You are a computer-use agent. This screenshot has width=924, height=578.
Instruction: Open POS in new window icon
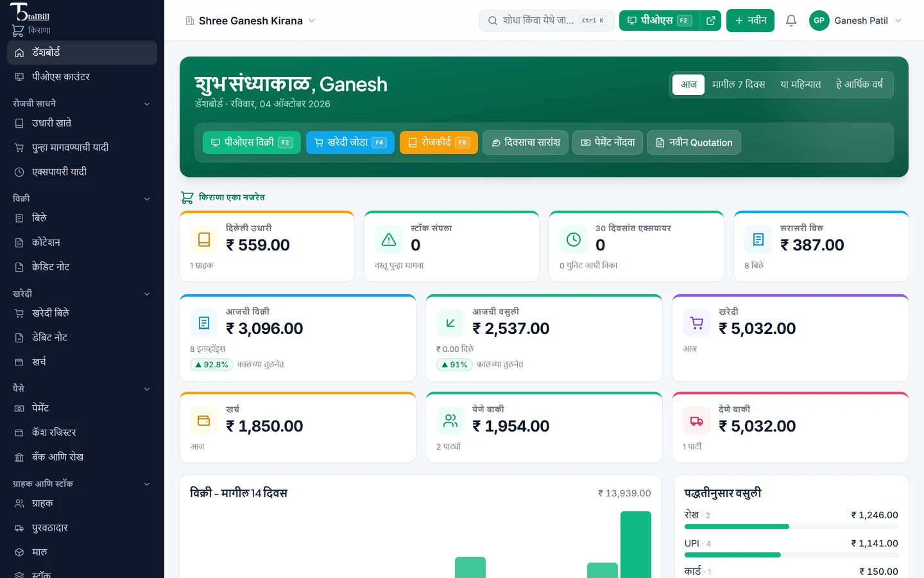[711, 21]
